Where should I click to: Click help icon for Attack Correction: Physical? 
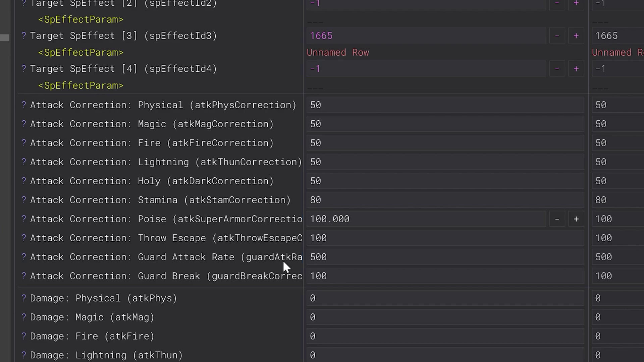pyautogui.click(x=23, y=105)
